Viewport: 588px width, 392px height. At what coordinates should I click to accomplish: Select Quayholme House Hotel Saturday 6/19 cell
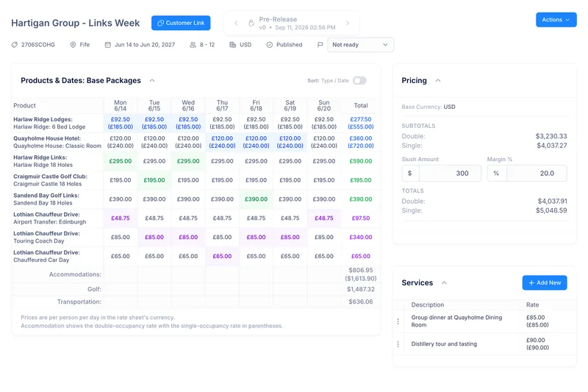point(290,142)
